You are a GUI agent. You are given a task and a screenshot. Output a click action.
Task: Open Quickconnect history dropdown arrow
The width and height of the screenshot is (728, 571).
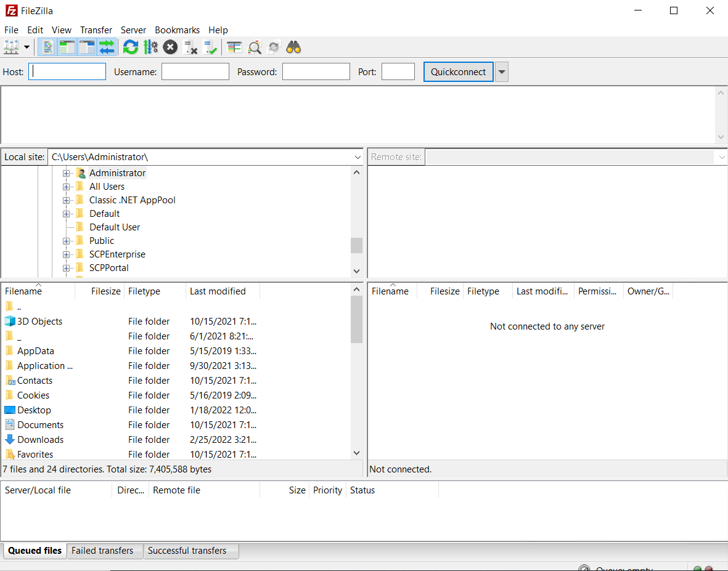coord(502,72)
